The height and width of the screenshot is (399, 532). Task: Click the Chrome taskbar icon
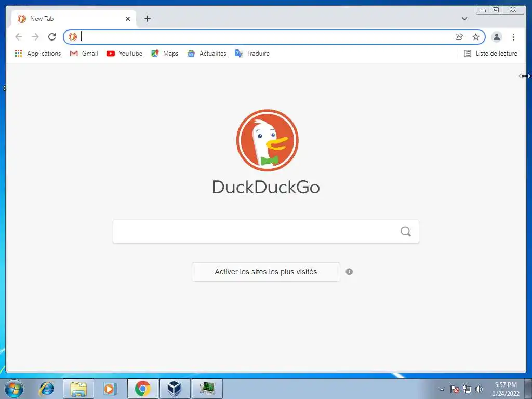[142, 389]
